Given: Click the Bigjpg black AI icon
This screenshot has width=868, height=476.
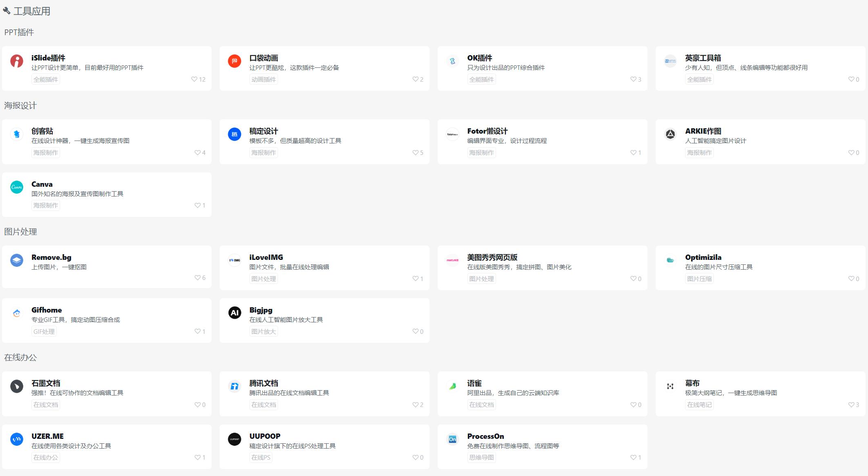Looking at the screenshot, I should tap(234, 313).
